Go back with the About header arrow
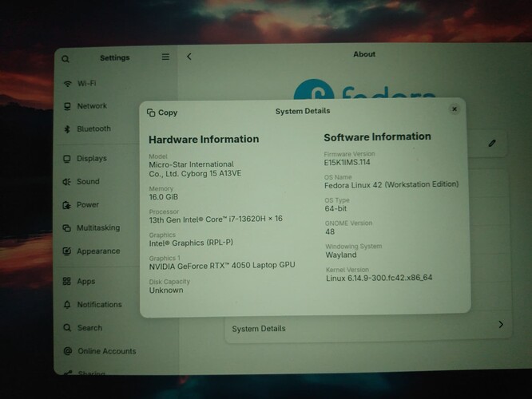This screenshot has height=399, width=532. click(189, 57)
